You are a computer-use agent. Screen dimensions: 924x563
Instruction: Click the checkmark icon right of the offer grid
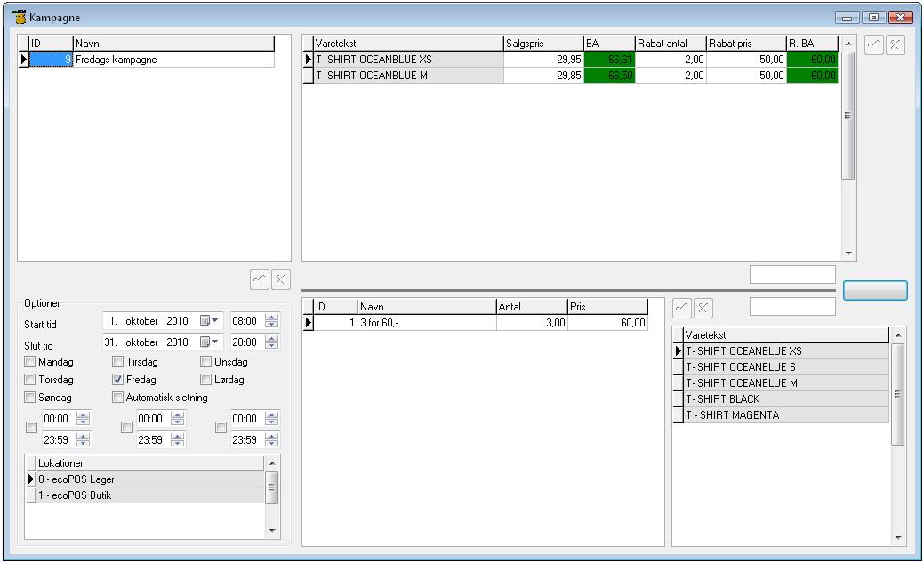682,308
